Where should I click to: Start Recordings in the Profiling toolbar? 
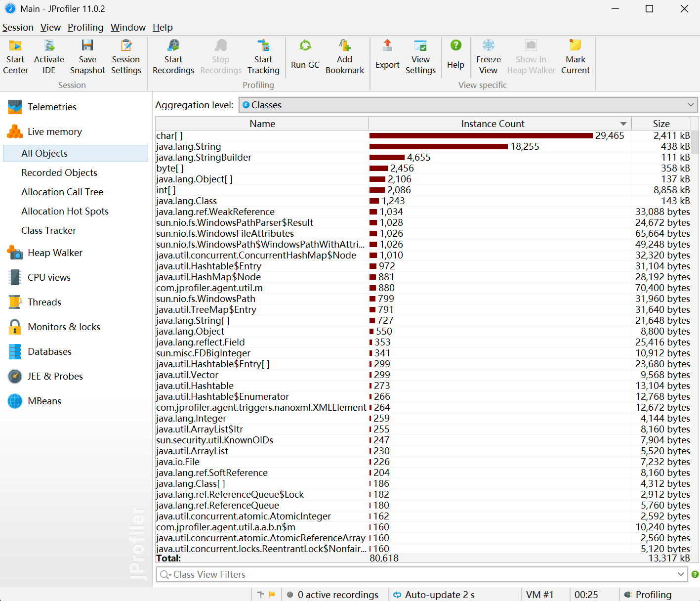pyautogui.click(x=173, y=57)
